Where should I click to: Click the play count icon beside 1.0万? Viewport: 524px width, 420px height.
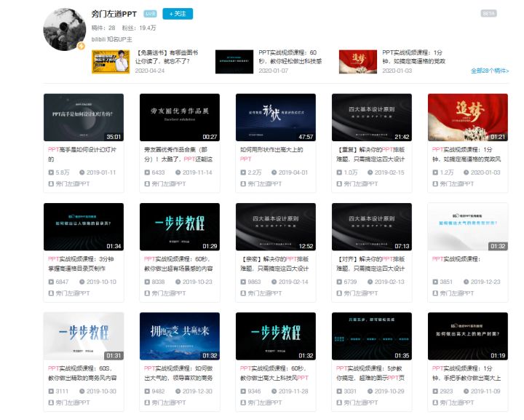pos(339,173)
